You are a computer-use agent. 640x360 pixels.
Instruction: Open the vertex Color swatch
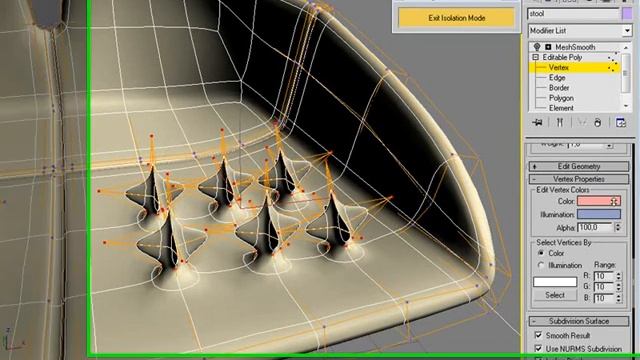click(599, 201)
